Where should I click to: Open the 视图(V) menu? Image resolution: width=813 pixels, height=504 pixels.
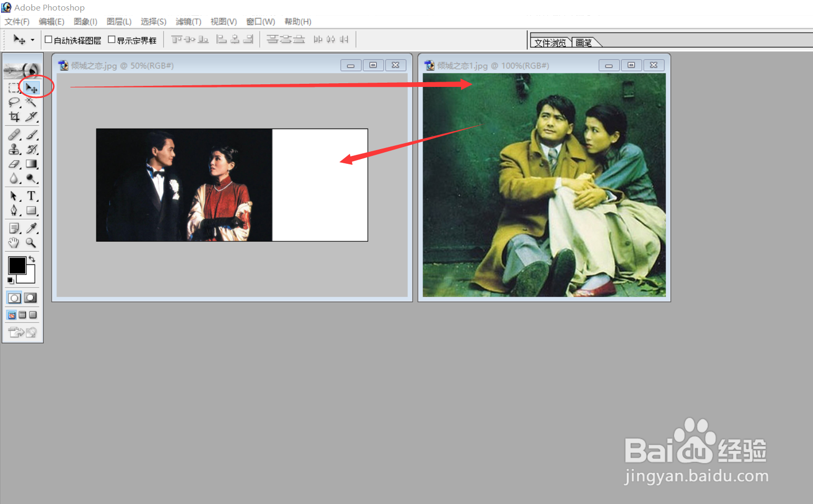[x=223, y=22]
